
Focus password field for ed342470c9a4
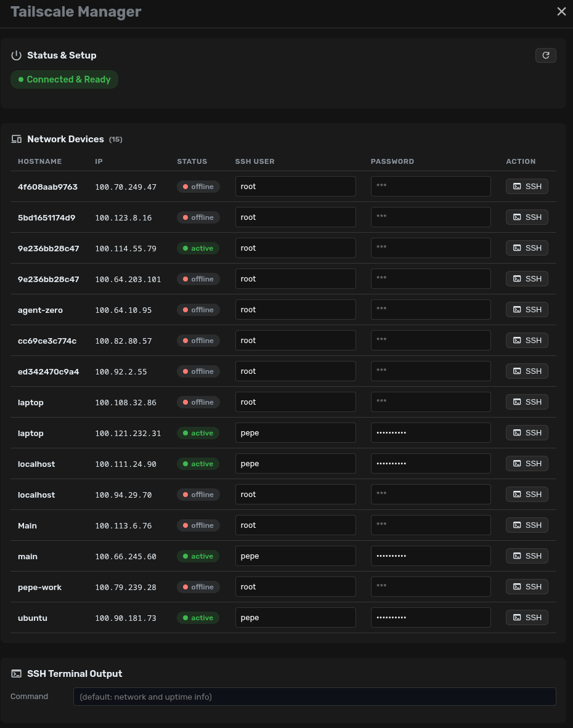coord(431,371)
